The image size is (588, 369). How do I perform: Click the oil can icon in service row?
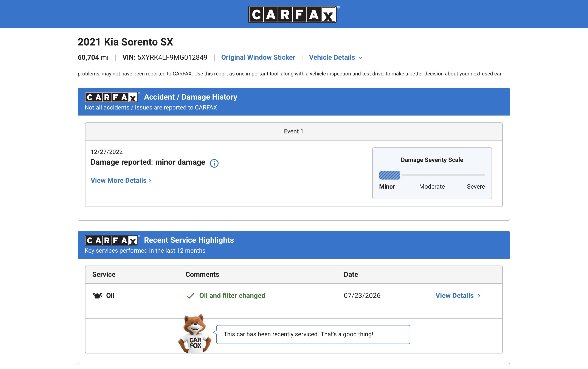98,296
